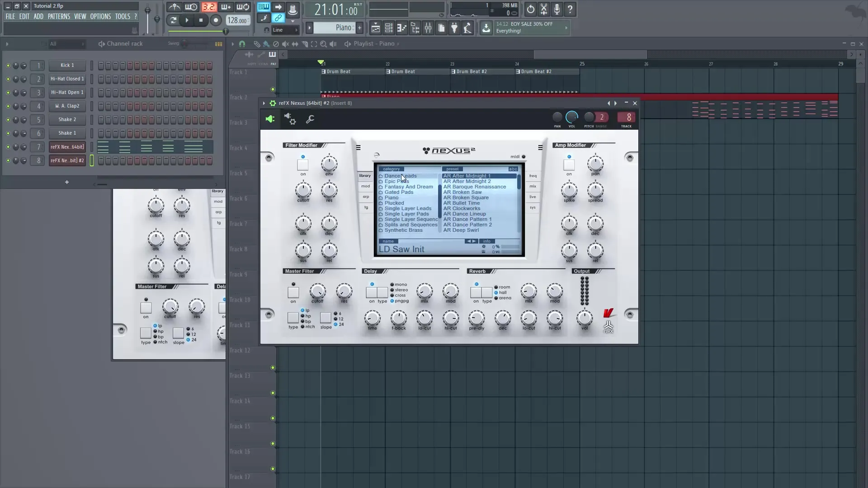Open the Mixer from the top toolbar
The image size is (868, 488).
click(x=428, y=28)
